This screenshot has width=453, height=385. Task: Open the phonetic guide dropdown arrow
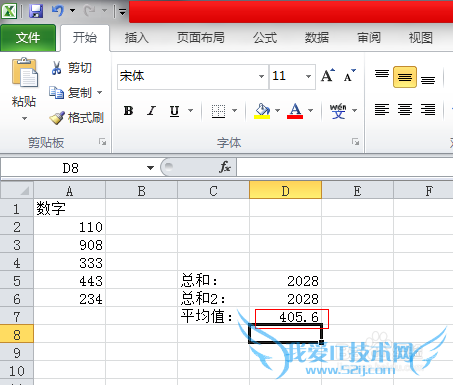click(354, 110)
